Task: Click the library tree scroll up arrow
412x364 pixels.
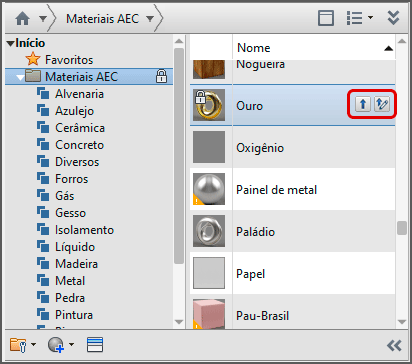Action: pos(179,41)
